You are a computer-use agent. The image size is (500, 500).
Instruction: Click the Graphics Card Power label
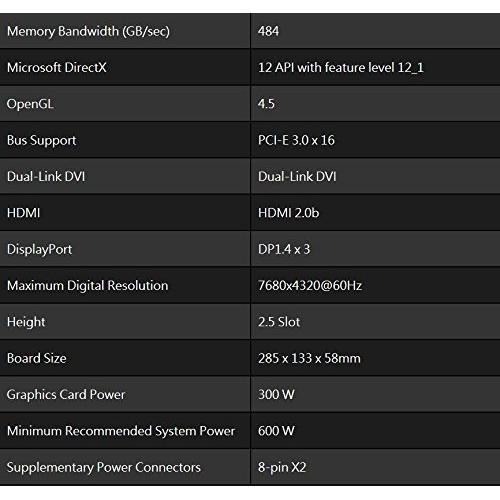click(66, 395)
